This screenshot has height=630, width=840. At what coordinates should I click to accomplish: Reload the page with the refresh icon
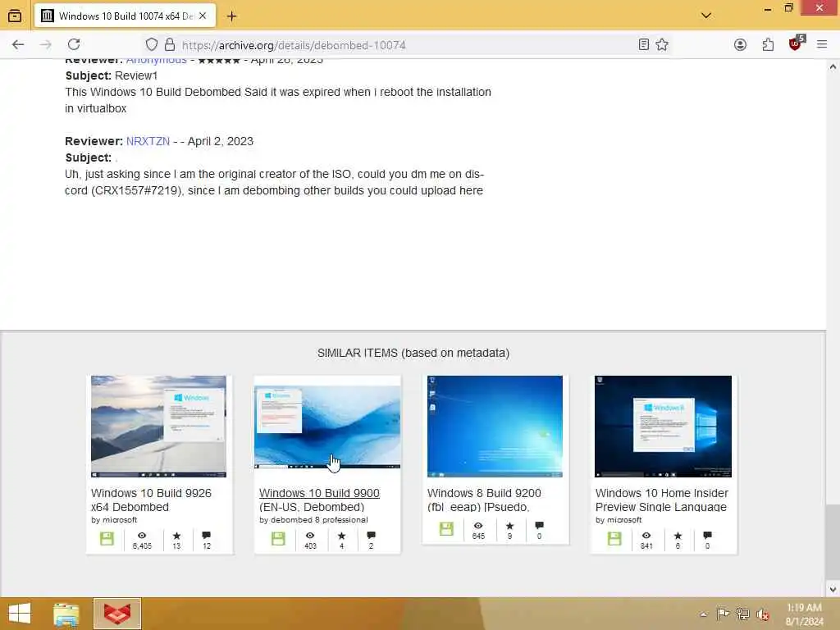tap(74, 44)
